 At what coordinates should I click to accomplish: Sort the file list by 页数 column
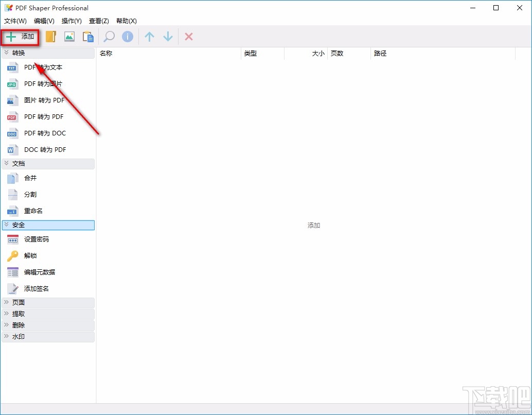[349, 54]
